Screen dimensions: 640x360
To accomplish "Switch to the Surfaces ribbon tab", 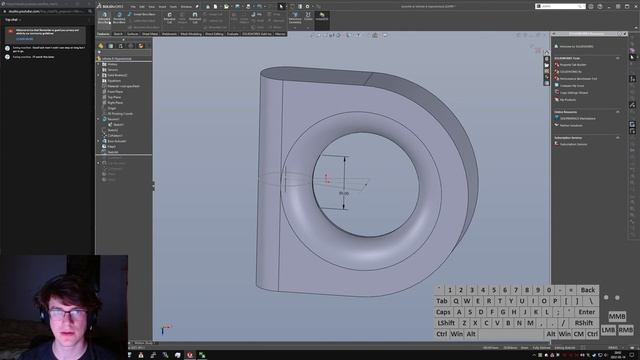I will click(x=133, y=34).
